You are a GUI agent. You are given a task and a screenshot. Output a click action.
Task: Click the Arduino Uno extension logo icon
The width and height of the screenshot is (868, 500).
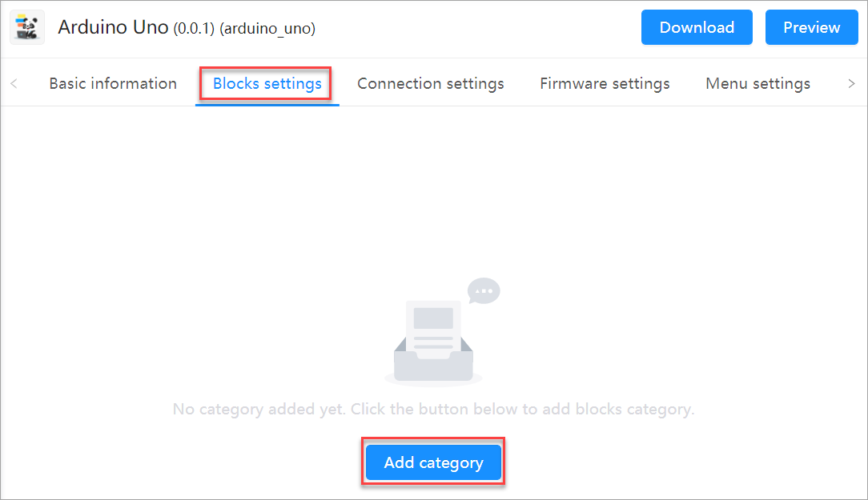point(26,27)
